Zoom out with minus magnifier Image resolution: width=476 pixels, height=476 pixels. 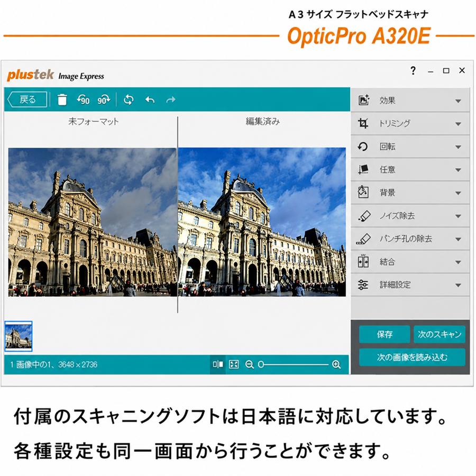(250, 364)
